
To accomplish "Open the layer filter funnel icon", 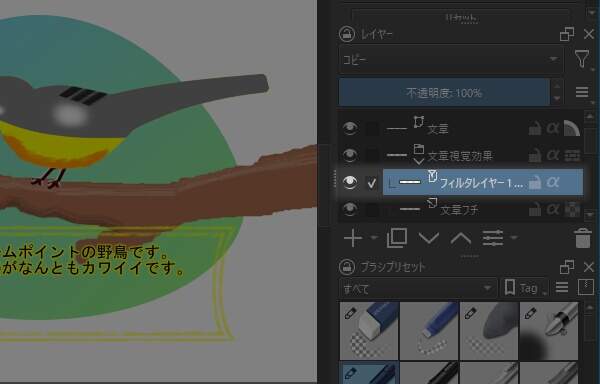I will pyautogui.click(x=582, y=59).
